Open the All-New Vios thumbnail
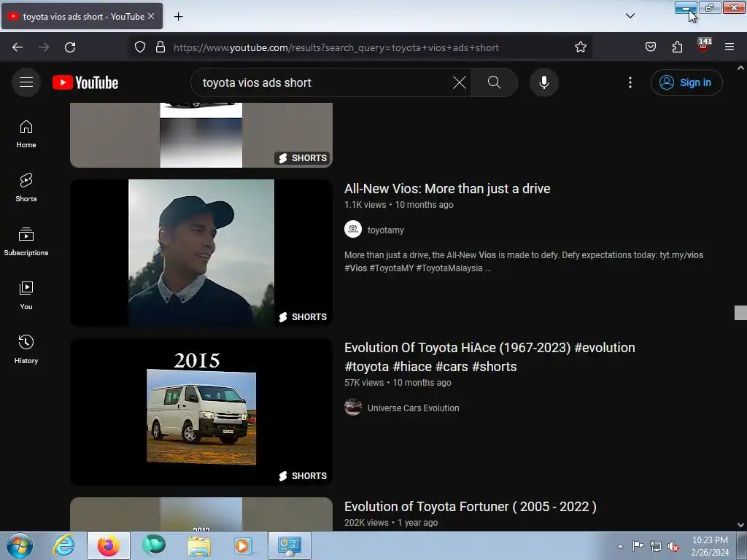 201,253
